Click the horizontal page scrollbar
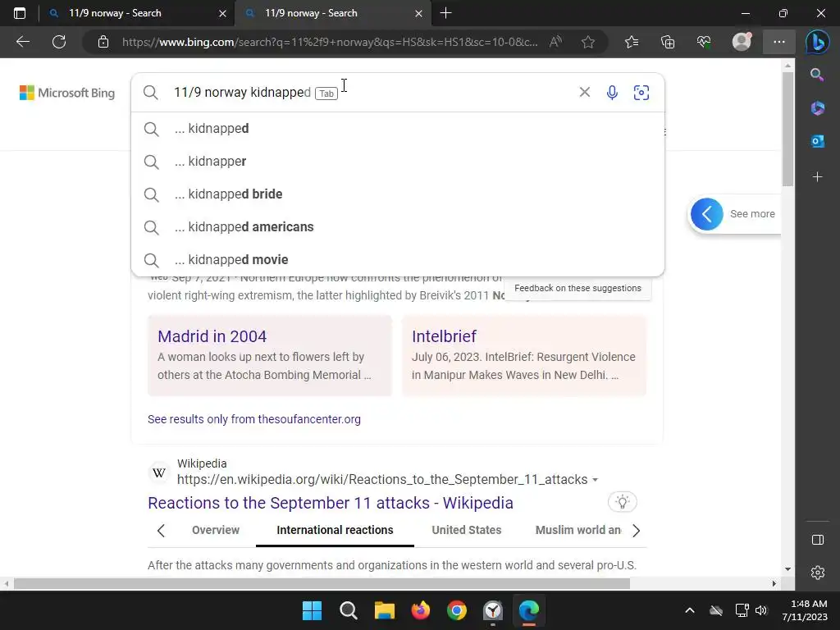 click(x=322, y=583)
